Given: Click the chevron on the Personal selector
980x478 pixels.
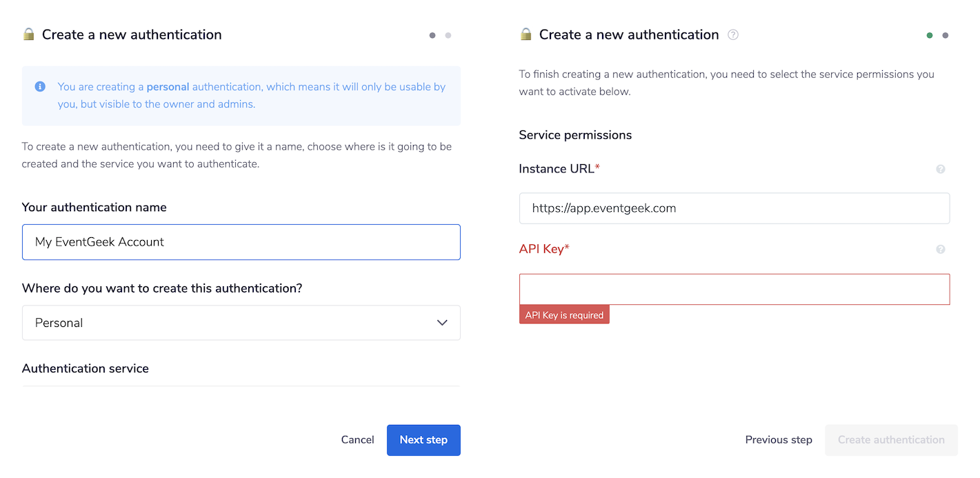Looking at the screenshot, I should [441, 322].
